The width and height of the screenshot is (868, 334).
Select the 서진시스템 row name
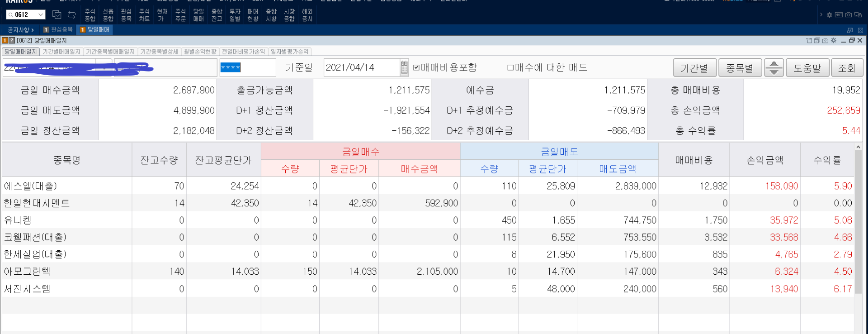27,289
